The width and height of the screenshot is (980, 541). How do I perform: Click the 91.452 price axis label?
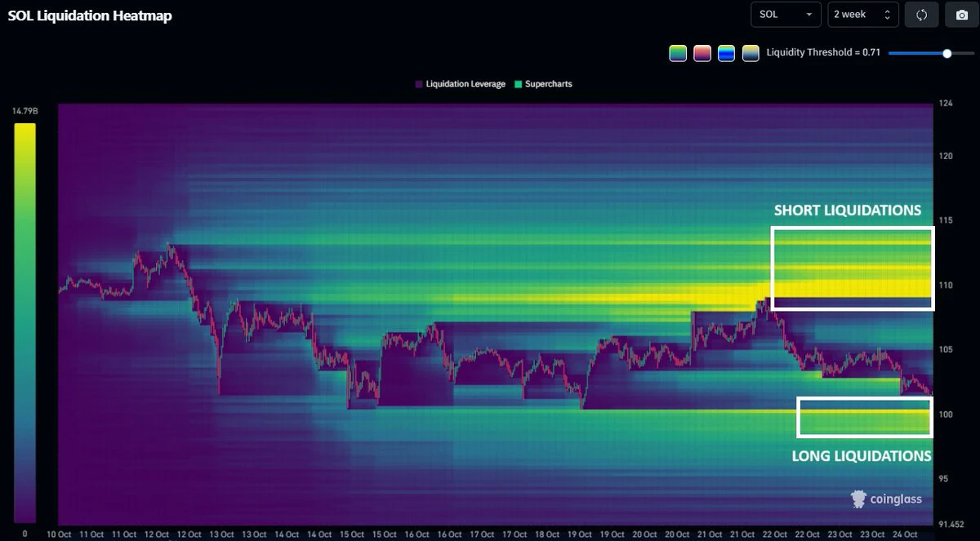952,525
